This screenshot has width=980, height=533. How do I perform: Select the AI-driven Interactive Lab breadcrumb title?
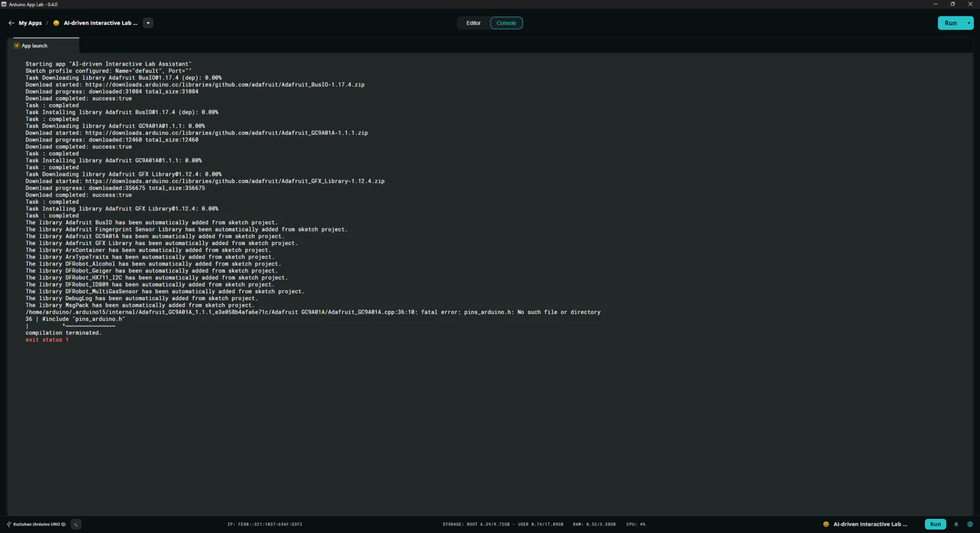pos(100,23)
